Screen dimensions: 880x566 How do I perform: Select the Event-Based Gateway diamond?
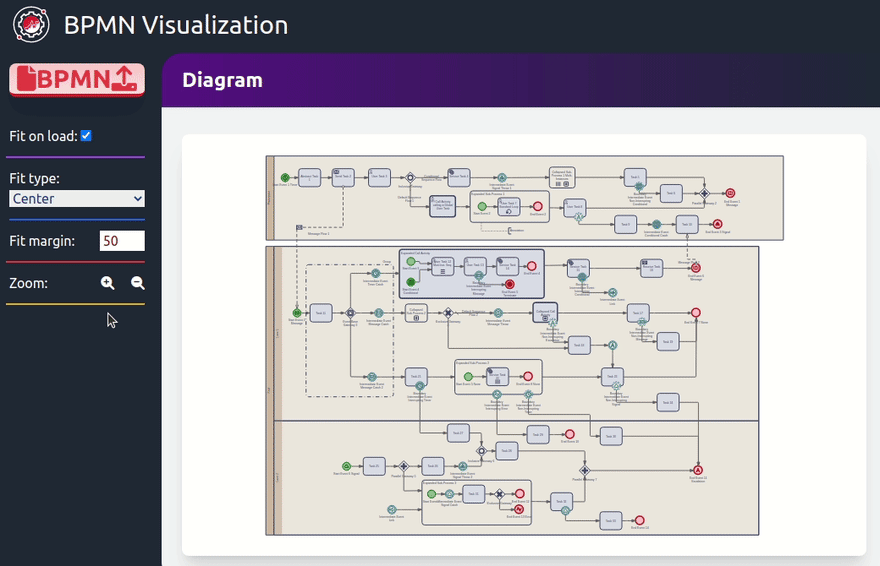pyautogui.click(x=350, y=313)
